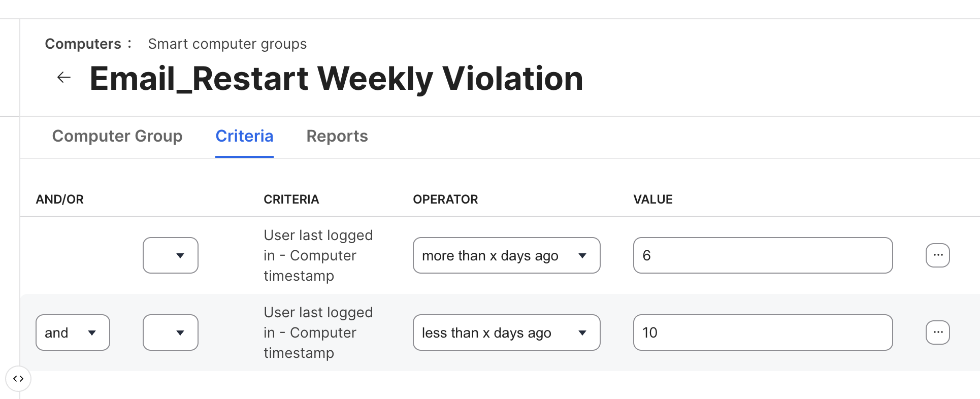Click the value field containing 10
This screenshot has height=399, width=980.
click(763, 332)
